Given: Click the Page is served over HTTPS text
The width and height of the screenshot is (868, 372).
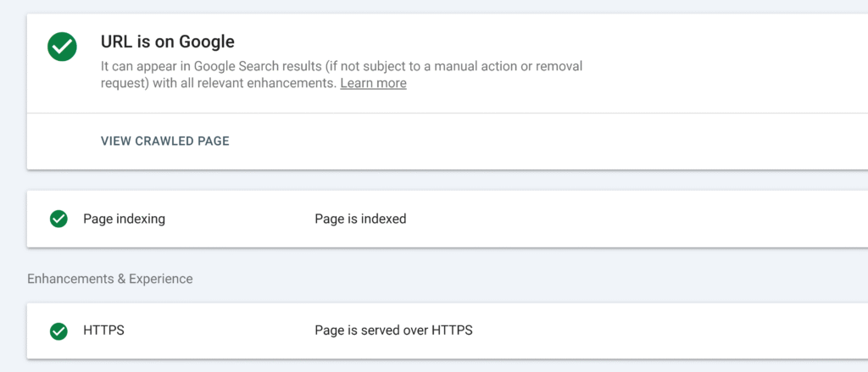Looking at the screenshot, I should (393, 330).
